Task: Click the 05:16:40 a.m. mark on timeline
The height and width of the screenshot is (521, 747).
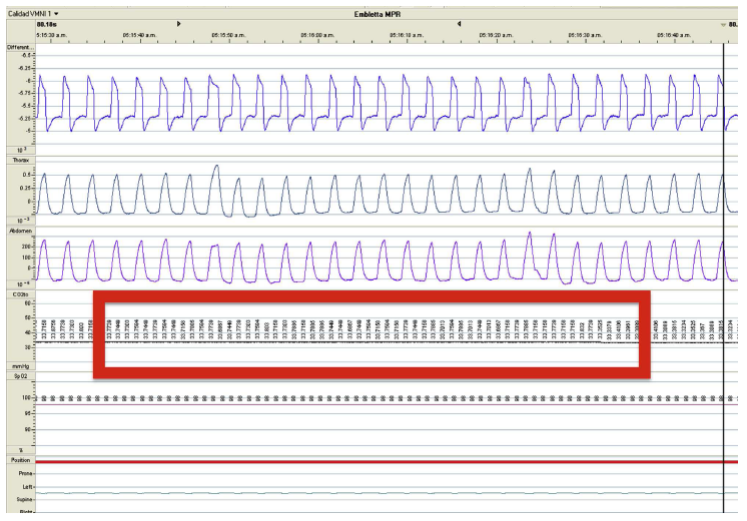Action: click(x=673, y=34)
